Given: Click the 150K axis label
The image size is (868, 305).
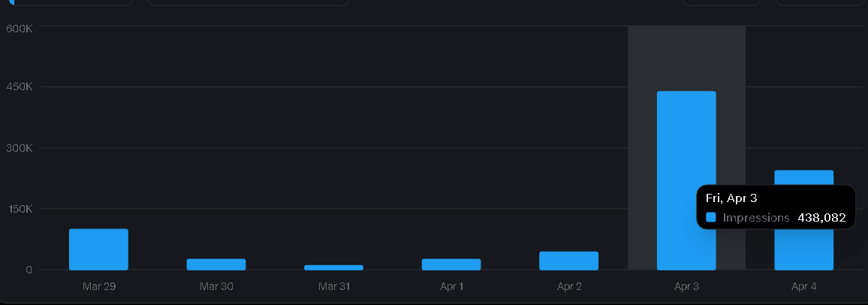Looking at the screenshot, I should click(20, 209).
